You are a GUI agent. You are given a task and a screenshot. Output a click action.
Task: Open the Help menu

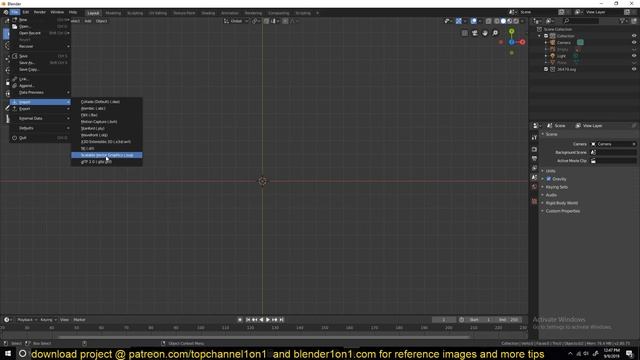(73, 12)
